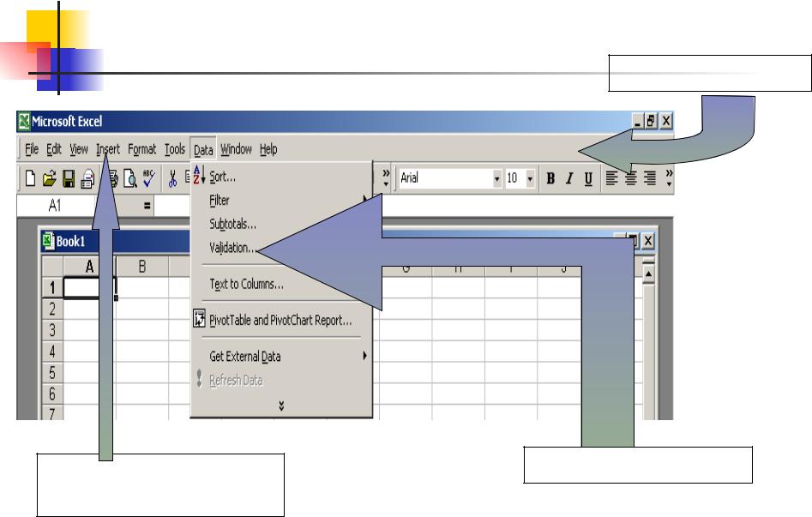Viewport: 812px width, 517px height.
Task: Click the Align Left icon
Action: [611, 178]
